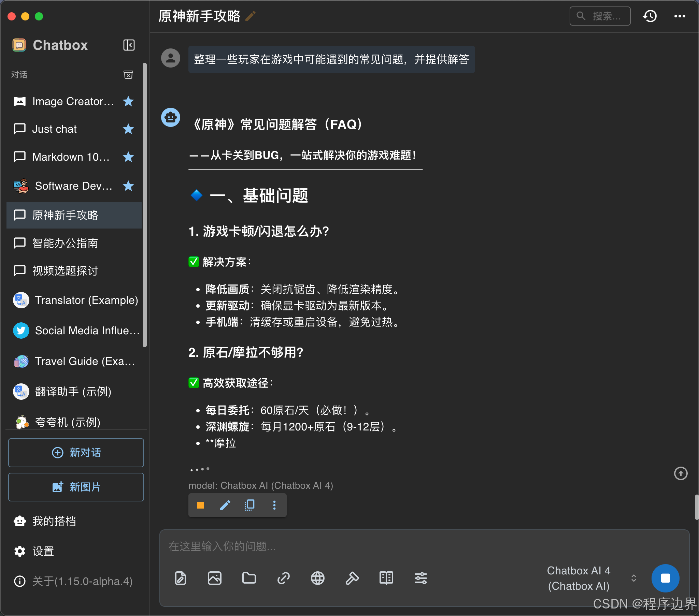Click the folder icon in input toolbar
The height and width of the screenshot is (616, 699).
click(x=249, y=578)
